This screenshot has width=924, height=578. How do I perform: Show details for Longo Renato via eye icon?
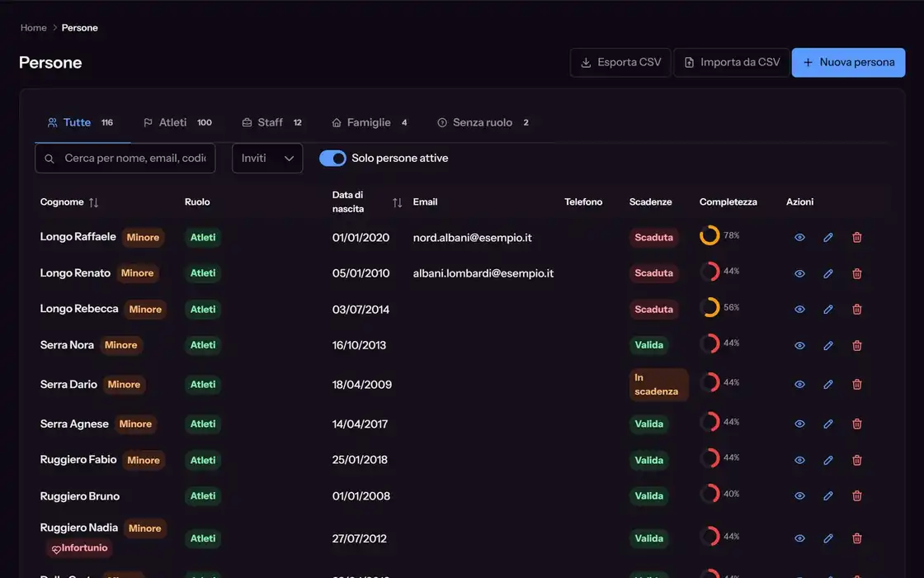tap(799, 273)
